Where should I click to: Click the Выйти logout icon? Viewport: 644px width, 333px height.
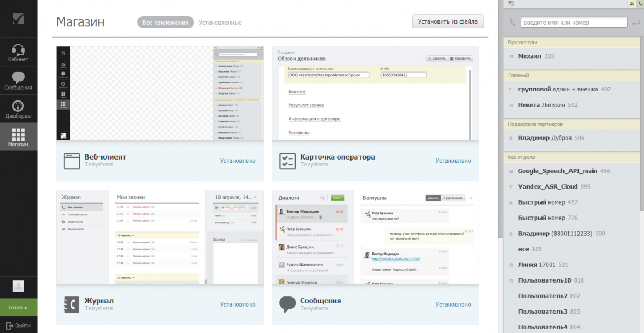pyautogui.click(x=9, y=325)
